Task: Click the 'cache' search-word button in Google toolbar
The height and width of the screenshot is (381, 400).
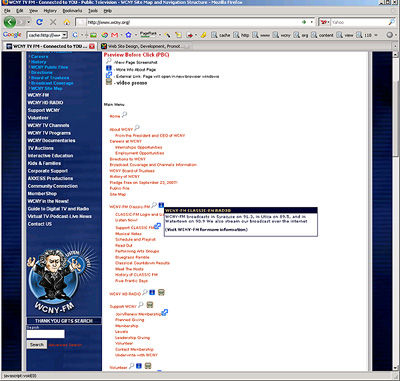Action: click(x=220, y=35)
